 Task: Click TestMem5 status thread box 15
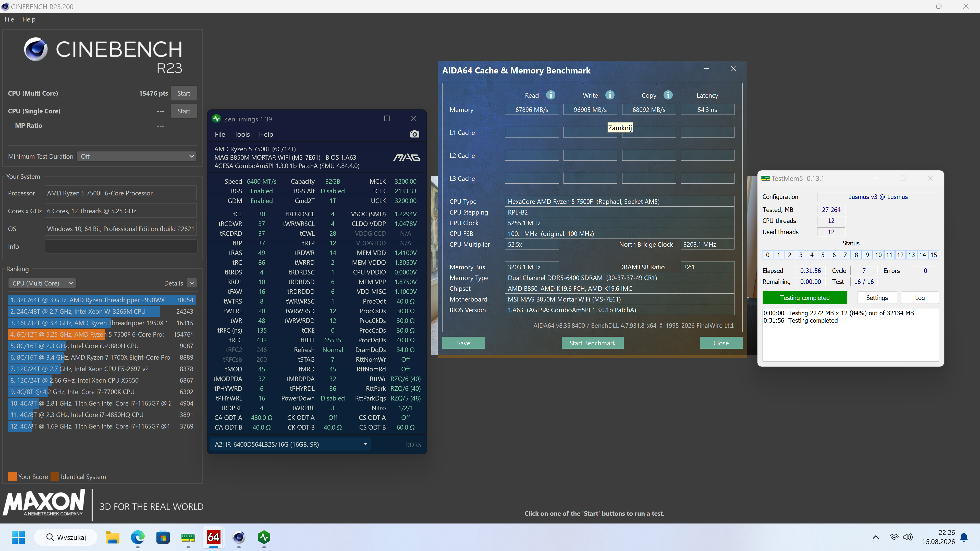934,255
